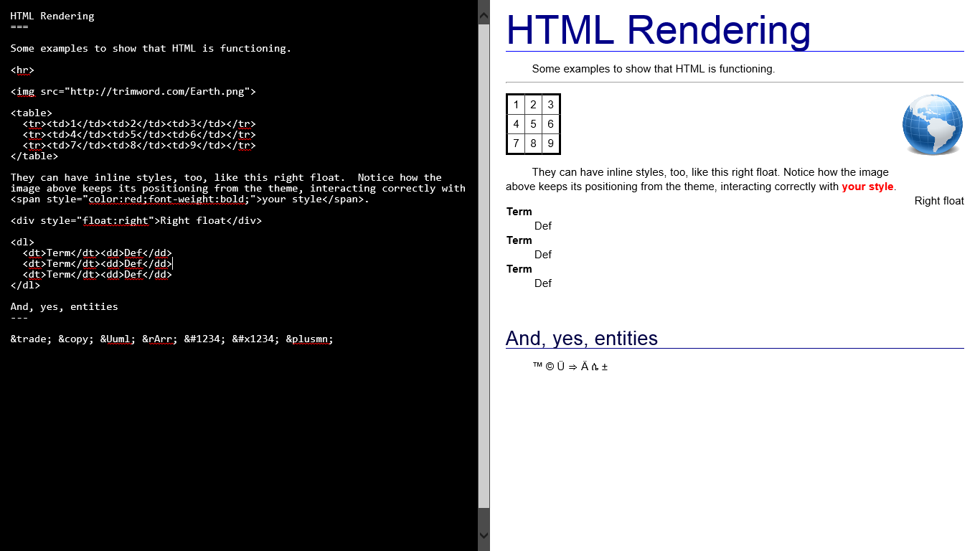Click the float:right div line in editor

(x=136, y=220)
